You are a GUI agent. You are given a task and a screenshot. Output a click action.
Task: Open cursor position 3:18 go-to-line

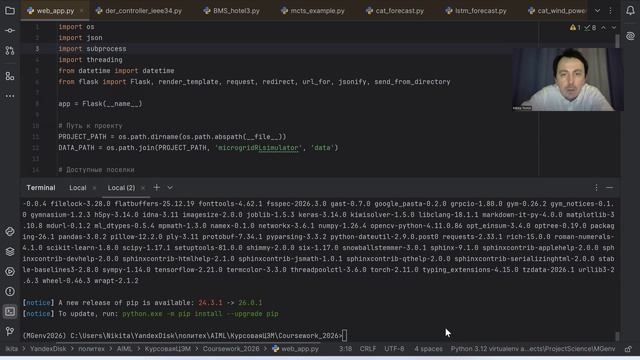345,349
